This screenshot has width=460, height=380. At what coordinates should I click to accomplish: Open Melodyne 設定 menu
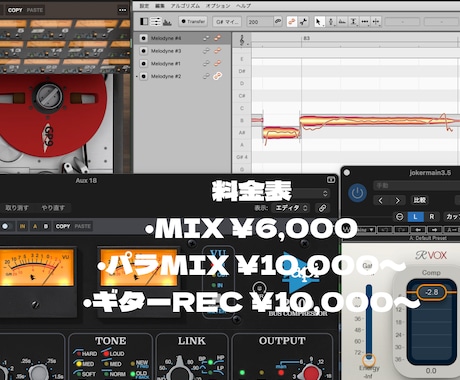(144, 6)
